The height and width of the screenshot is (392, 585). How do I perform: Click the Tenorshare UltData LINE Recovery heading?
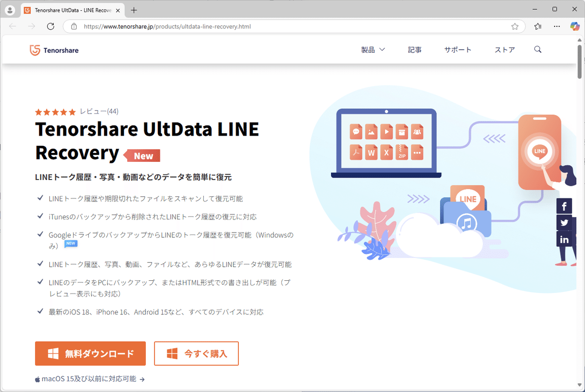147,141
